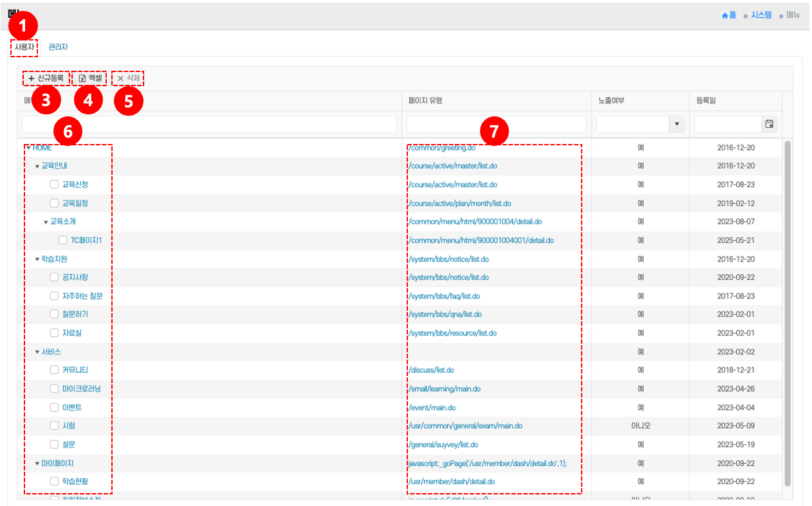Switch to the 관리자 tab
This screenshot has width=812, height=506.
pyautogui.click(x=58, y=47)
